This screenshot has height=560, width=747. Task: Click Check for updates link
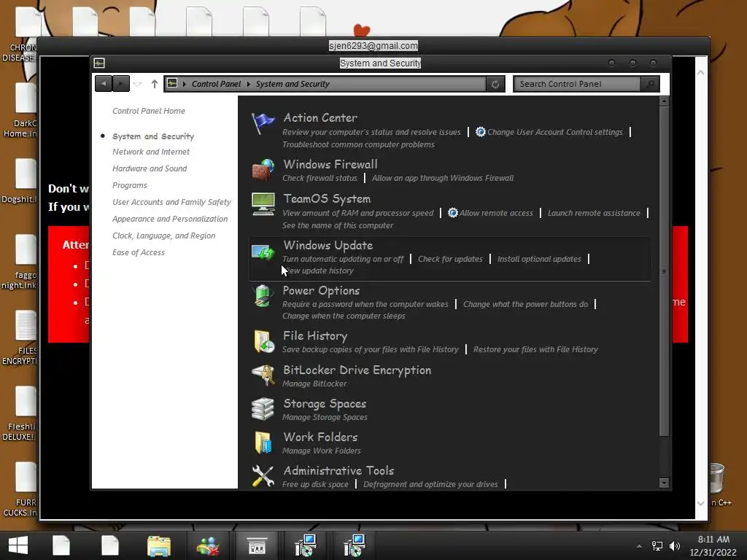450,259
